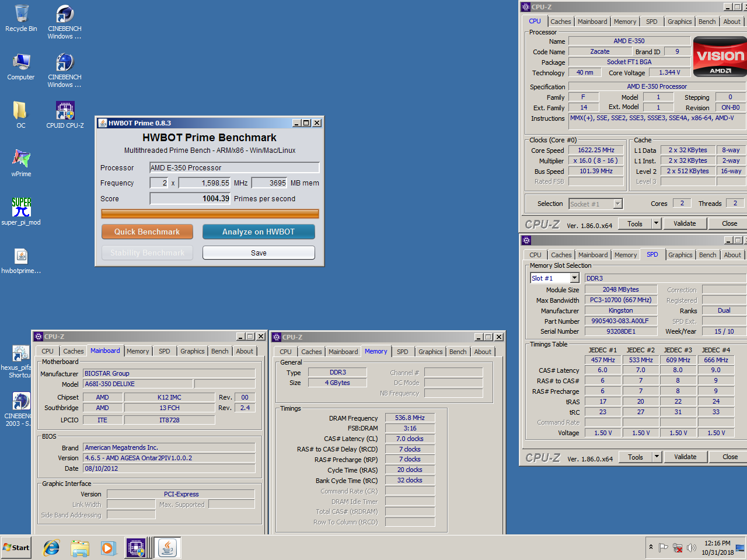
Task: Click the 1004.39 score field
Action: click(x=190, y=198)
